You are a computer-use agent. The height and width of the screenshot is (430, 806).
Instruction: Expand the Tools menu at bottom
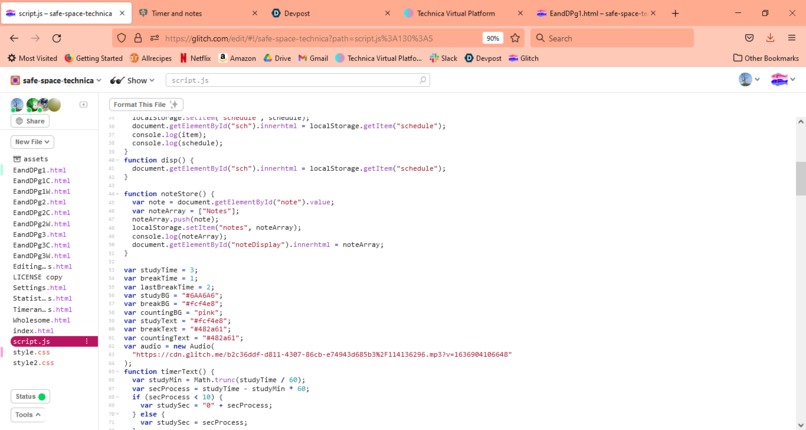28,415
